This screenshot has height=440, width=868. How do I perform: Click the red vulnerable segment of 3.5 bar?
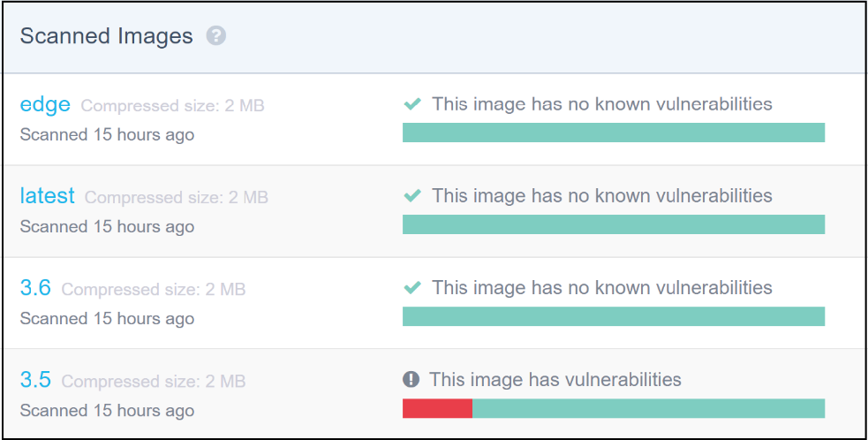point(437,408)
